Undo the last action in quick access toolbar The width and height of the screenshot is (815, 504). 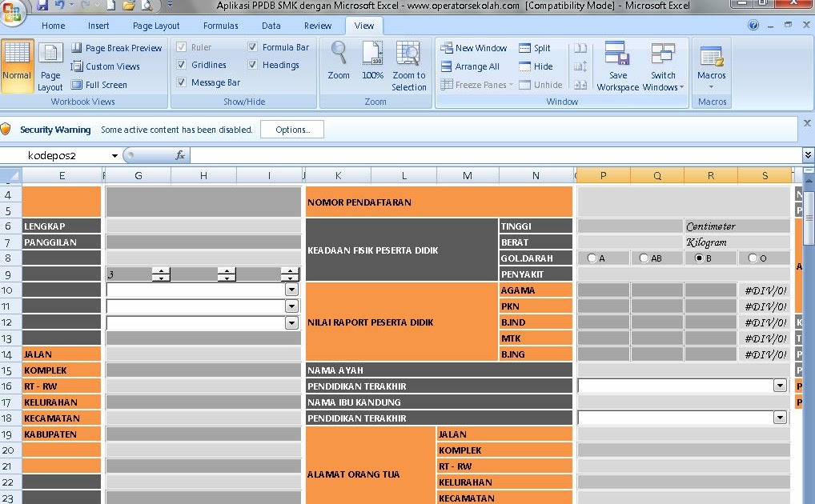pyautogui.click(x=60, y=6)
